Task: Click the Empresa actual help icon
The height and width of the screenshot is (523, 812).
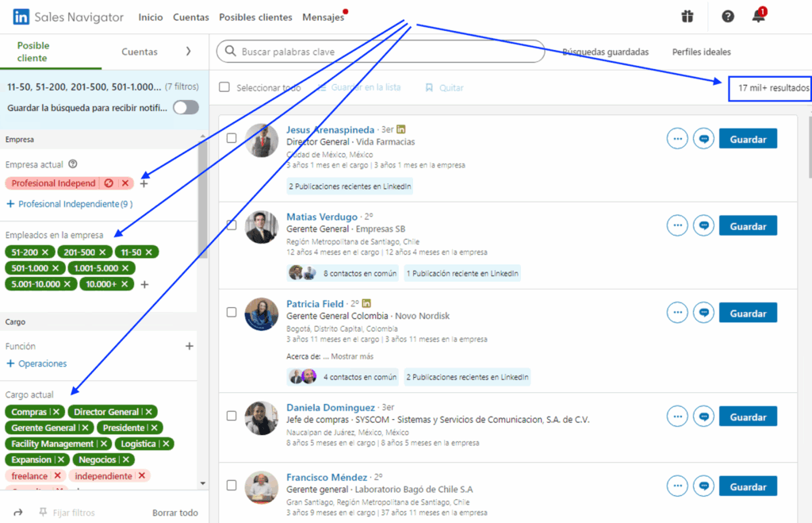Action: (73, 163)
